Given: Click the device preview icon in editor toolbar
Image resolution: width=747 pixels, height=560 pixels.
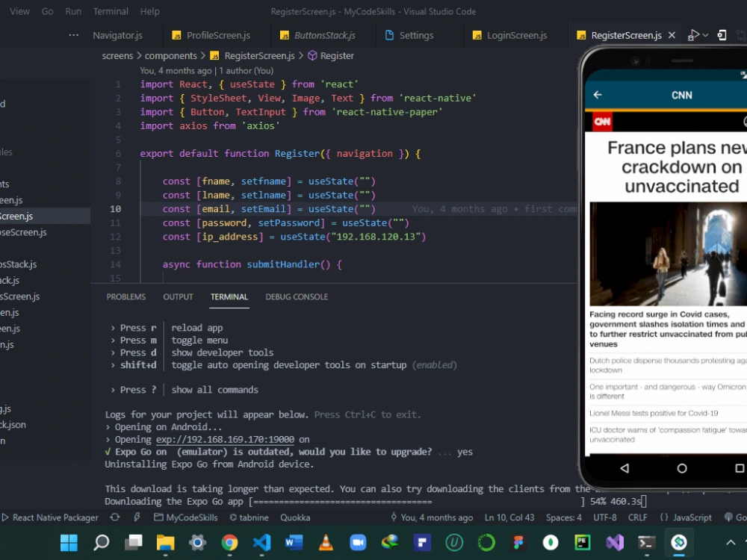Looking at the screenshot, I should click(x=722, y=35).
